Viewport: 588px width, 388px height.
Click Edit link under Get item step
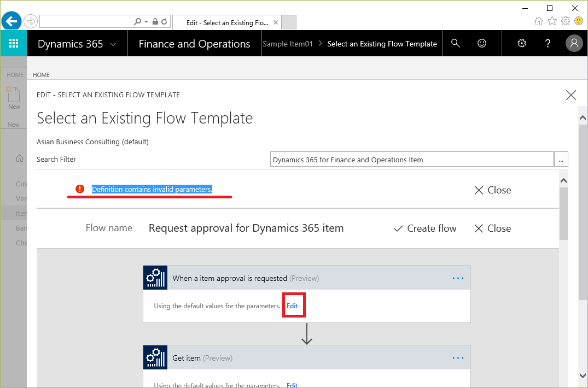[292, 385]
